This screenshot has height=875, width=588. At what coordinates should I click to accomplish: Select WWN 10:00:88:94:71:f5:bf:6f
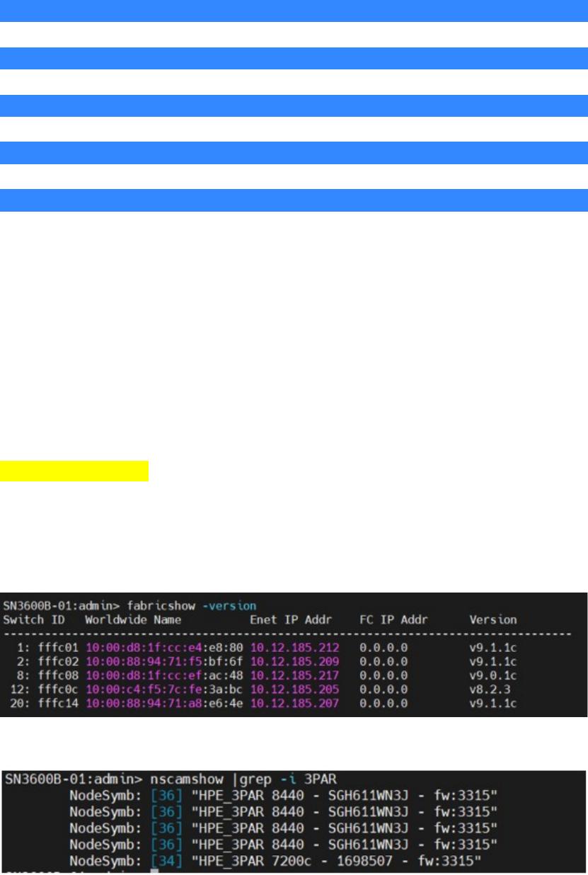(x=165, y=660)
